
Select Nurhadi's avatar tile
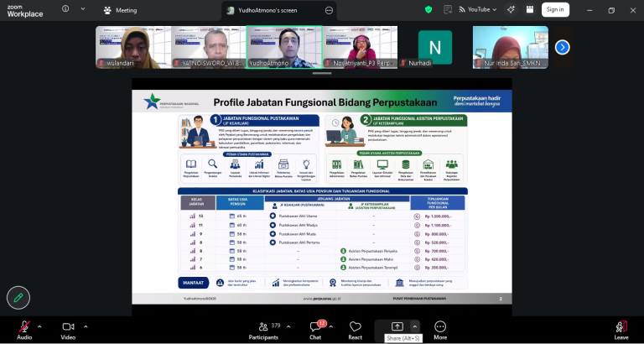[435, 47]
